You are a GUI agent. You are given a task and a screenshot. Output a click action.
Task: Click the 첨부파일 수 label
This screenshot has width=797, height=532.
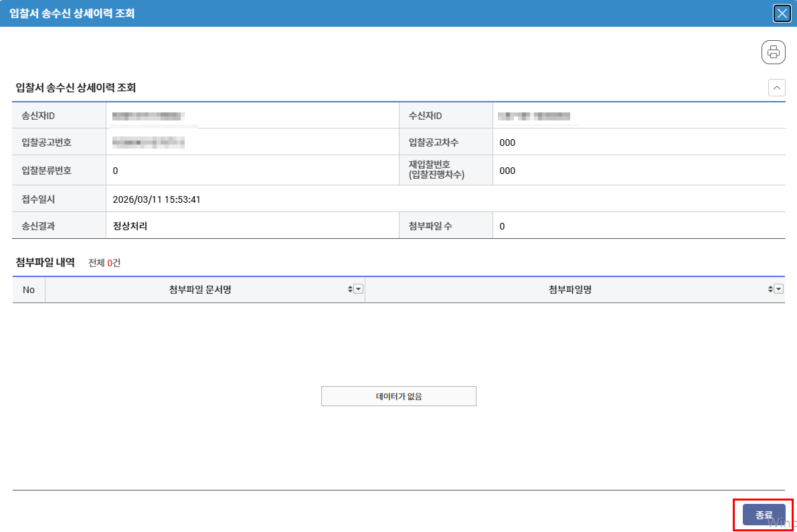pyautogui.click(x=430, y=226)
